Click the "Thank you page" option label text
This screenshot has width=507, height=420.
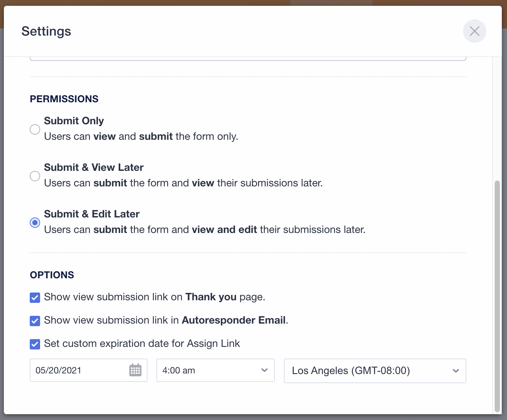pos(155,297)
